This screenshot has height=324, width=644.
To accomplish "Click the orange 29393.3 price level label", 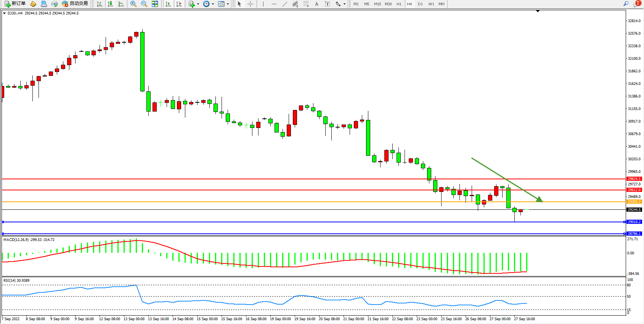I will [634, 202].
